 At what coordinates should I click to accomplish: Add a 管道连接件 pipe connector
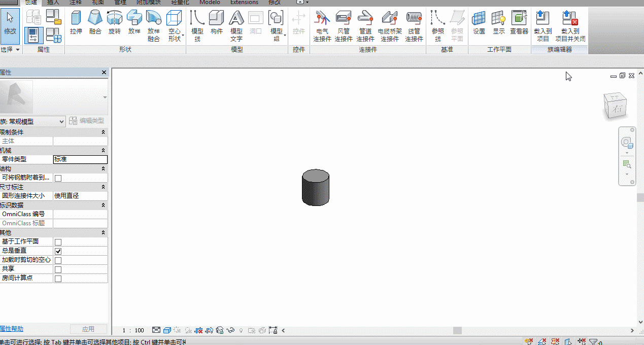[365, 26]
